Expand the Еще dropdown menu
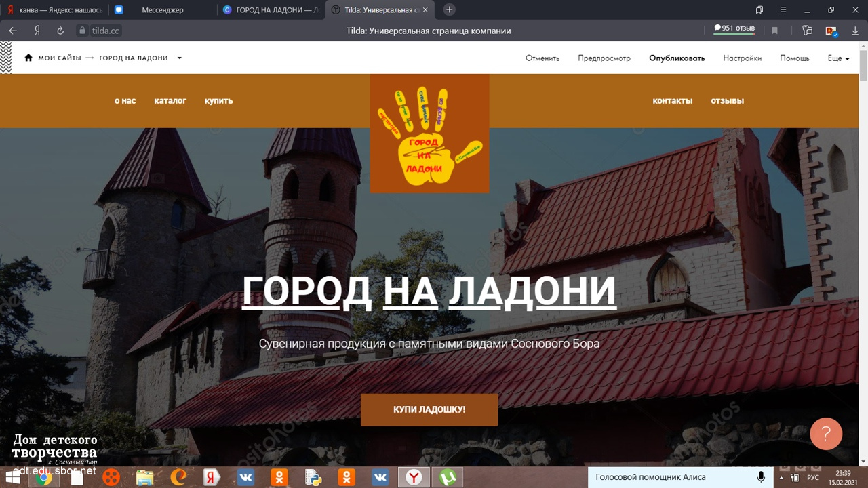868x488 pixels. [x=838, y=58]
